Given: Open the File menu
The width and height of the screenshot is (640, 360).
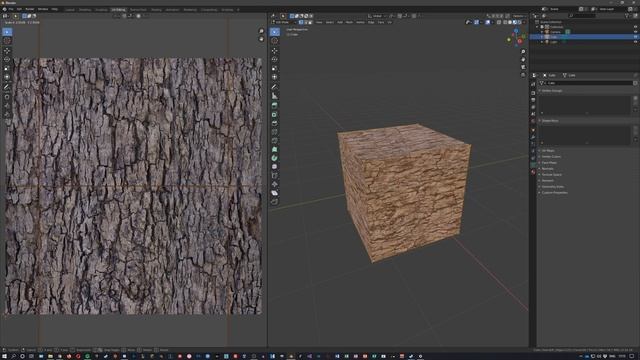Looking at the screenshot, I should [x=11, y=9].
